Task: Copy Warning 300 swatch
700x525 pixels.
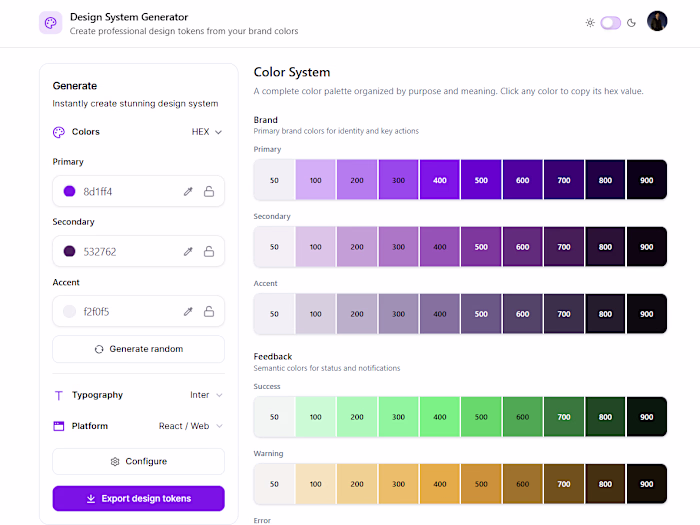Action: point(398,484)
